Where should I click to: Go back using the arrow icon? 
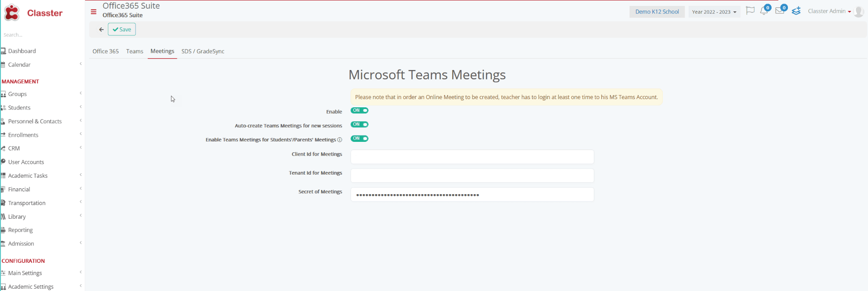tap(101, 30)
